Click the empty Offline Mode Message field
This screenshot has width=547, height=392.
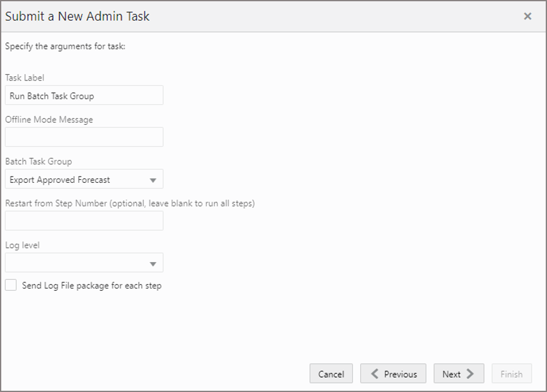click(x=84, y=137)
